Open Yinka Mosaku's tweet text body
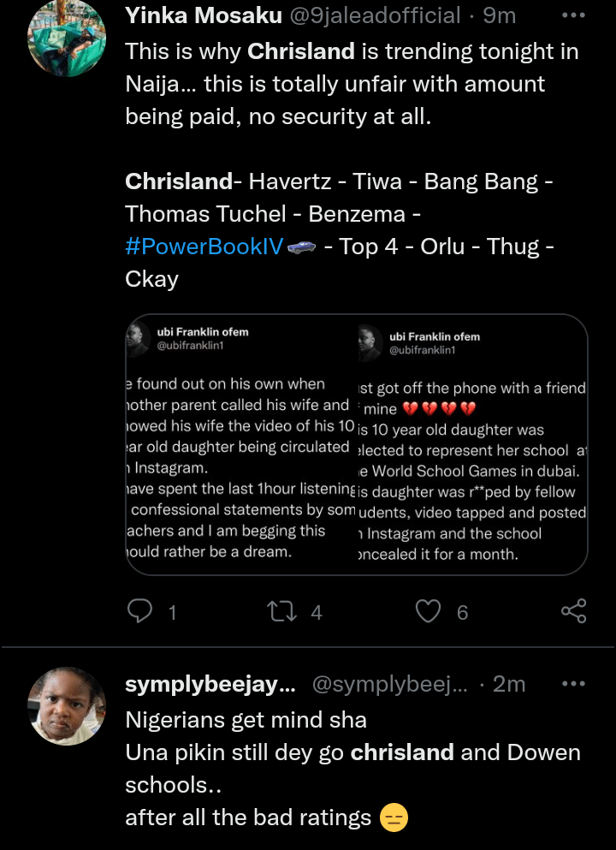Image resolution: width=616 pixels, height=850 pixels. point(342,84)
